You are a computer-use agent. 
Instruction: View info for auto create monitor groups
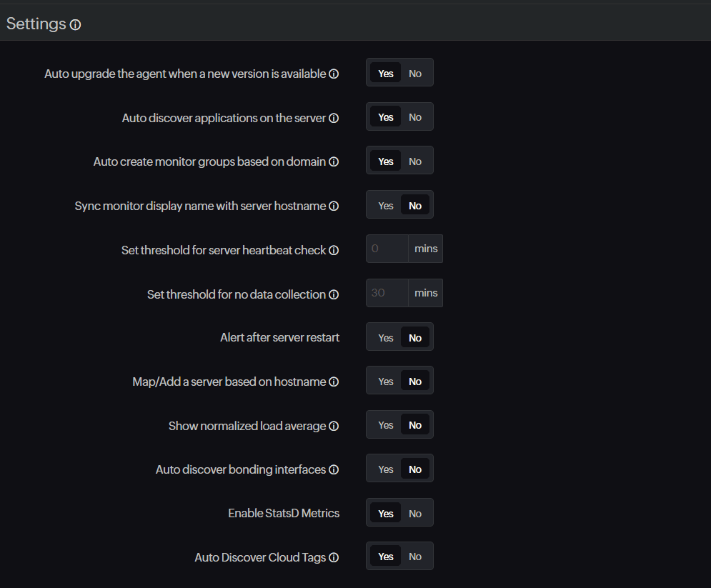(x=334, y=161)
